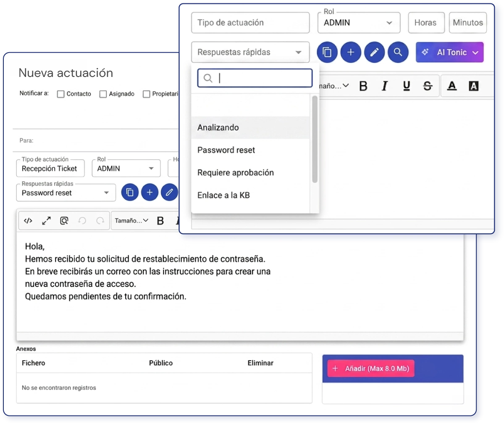Select the Password reset list option

coord(250,150)
